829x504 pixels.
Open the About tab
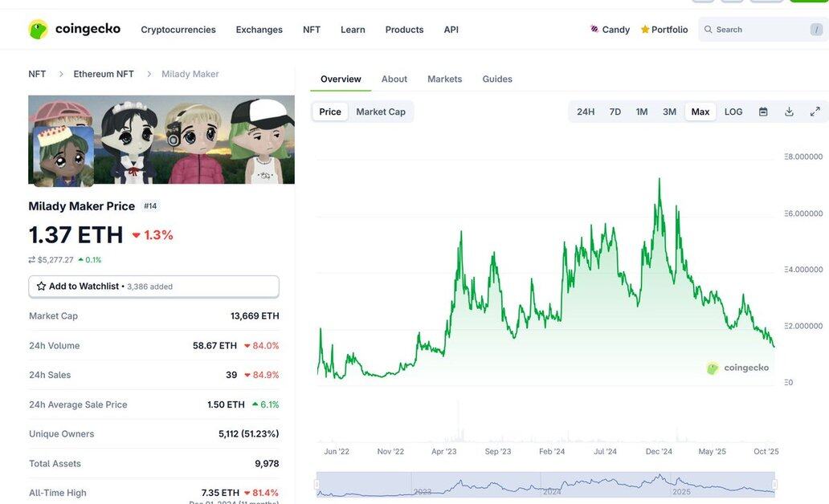pyautogui.click(x=394, y=79)
